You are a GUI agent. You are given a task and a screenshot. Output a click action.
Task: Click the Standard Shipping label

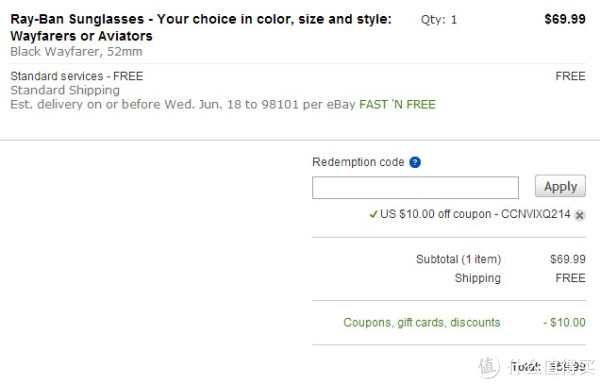coord(65,90)
